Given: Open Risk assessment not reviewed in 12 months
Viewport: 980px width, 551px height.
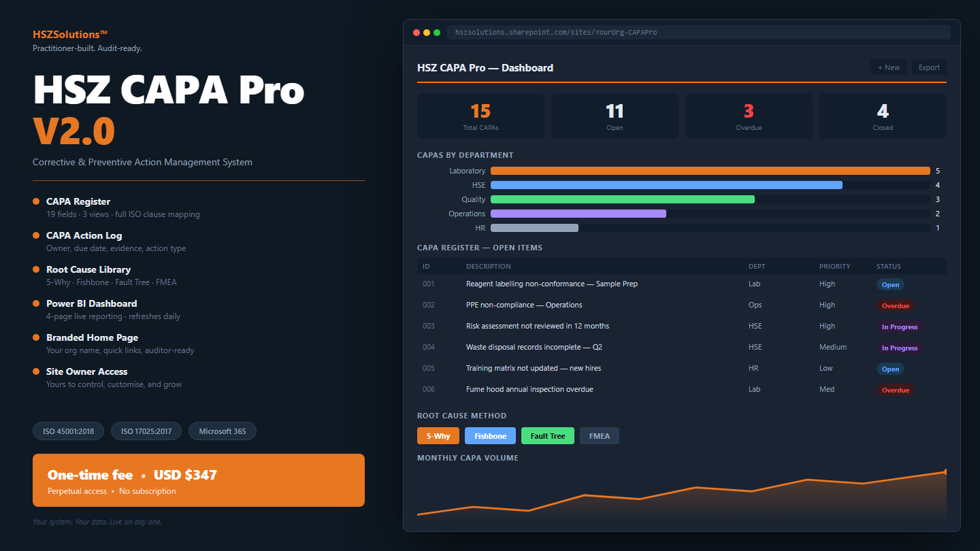Looking at the screenshot, I should pyautogui.click(x=682, y=326).
